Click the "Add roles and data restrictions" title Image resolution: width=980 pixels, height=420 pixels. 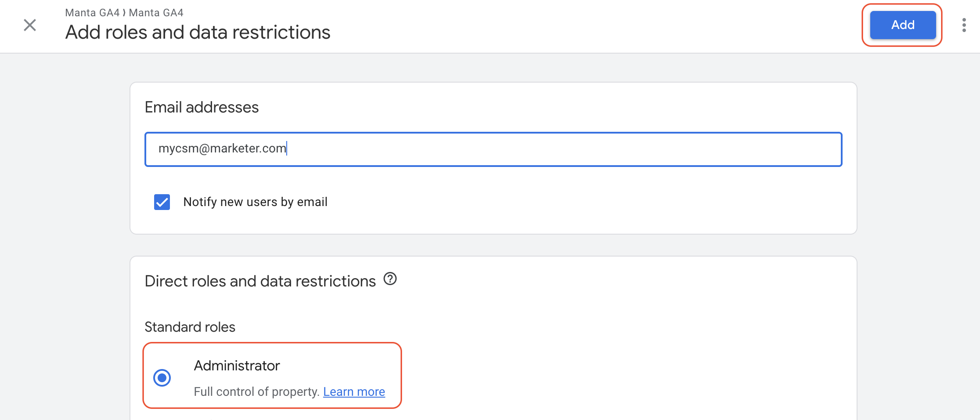[198, 33]
